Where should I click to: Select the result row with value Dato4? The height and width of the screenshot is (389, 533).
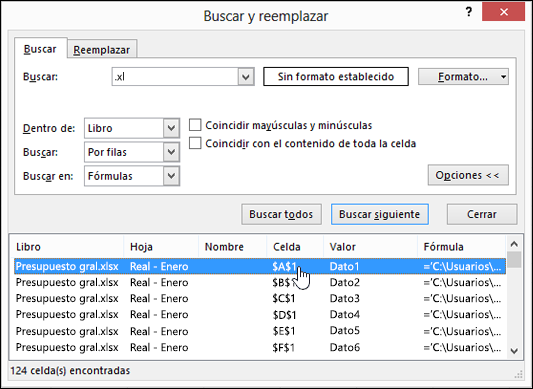260,314
